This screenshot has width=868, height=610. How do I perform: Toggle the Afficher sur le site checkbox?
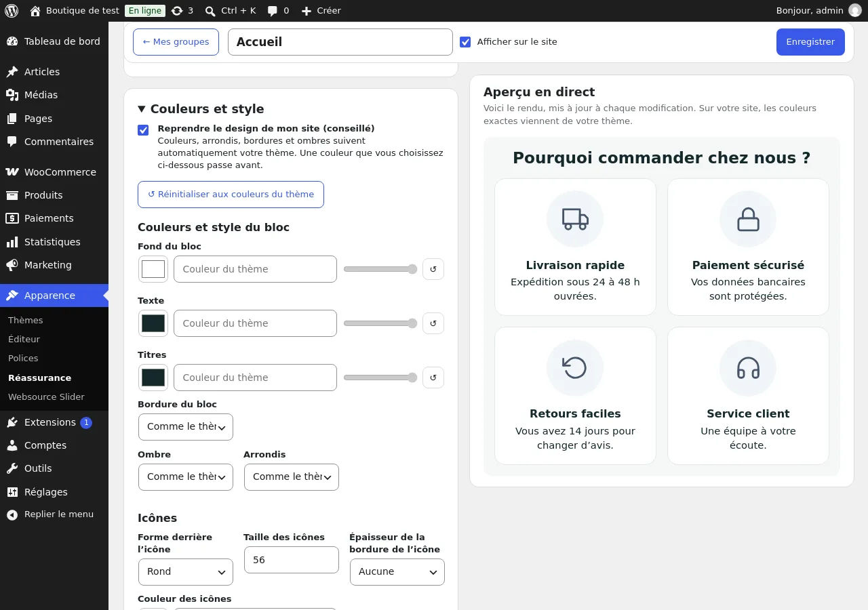click(465, 42)
